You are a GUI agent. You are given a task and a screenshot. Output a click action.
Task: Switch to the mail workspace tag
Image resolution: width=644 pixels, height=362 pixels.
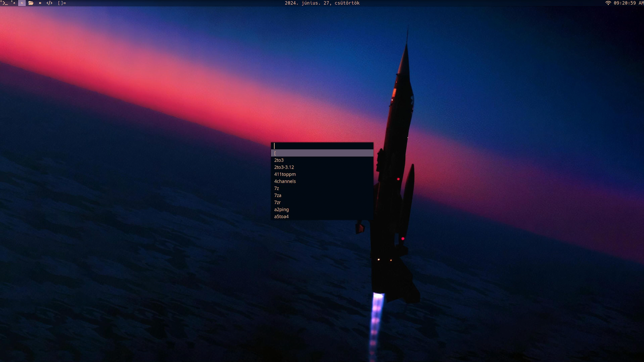[x=40, y=3]
